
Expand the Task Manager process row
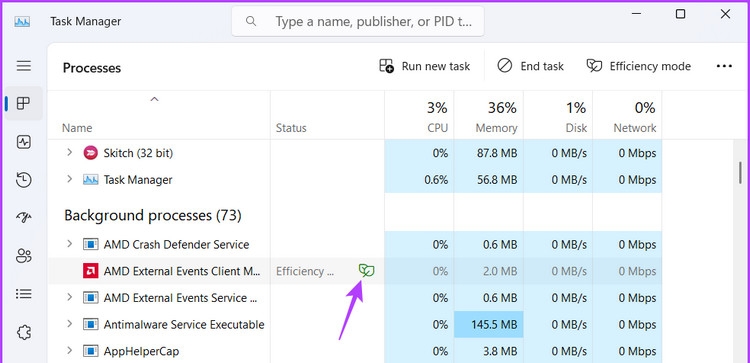point(69,179)
